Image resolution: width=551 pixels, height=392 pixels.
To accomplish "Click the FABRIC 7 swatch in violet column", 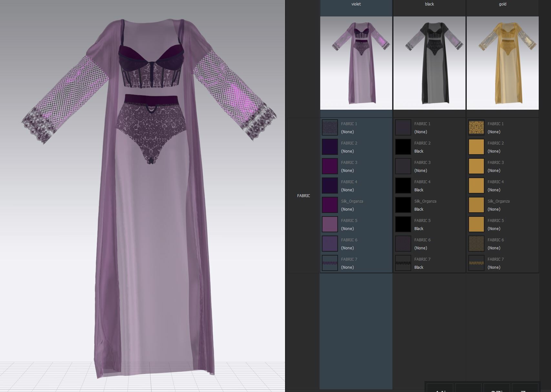I will coord(330,263).
